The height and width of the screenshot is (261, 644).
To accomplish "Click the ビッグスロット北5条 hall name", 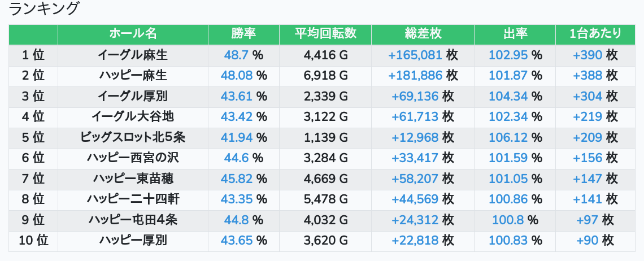I will point(133,137).
